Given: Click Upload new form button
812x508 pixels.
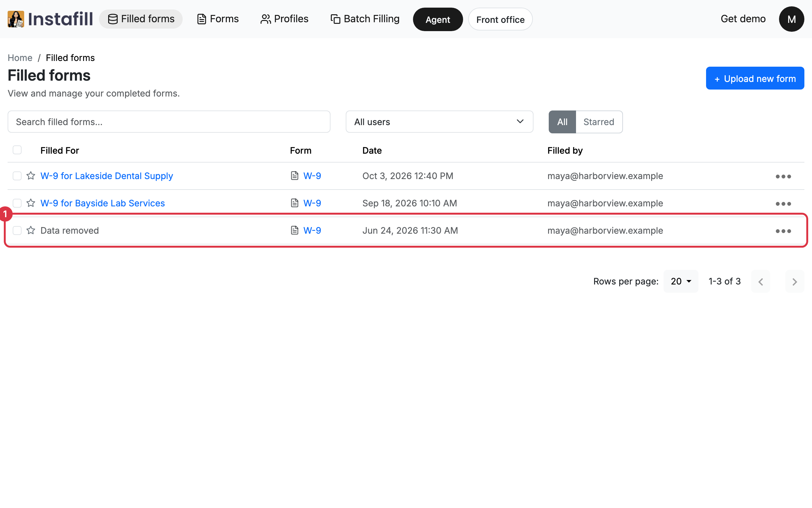Looking at the screenshot, I should pyautogui.click(x=755, y=78).
